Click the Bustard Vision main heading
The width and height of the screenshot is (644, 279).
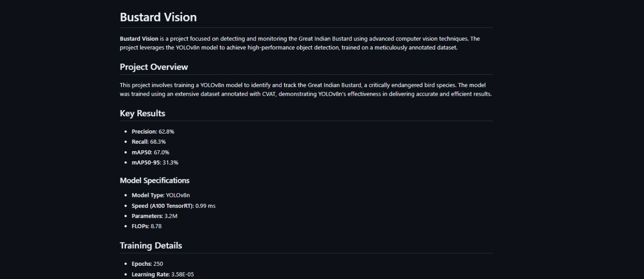[x=158, y=17]
